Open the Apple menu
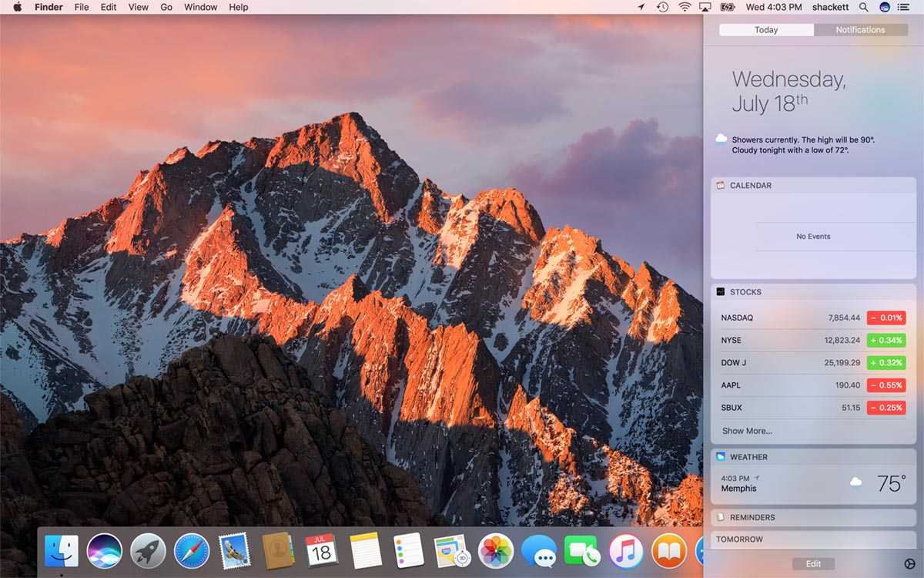The height and width of the screenshot is (578, 924). coord(18,7)
